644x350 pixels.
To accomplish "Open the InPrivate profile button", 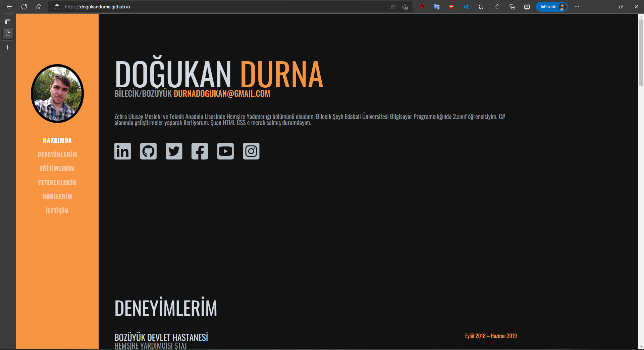I will pyautogui.click(x=552, y=7).
